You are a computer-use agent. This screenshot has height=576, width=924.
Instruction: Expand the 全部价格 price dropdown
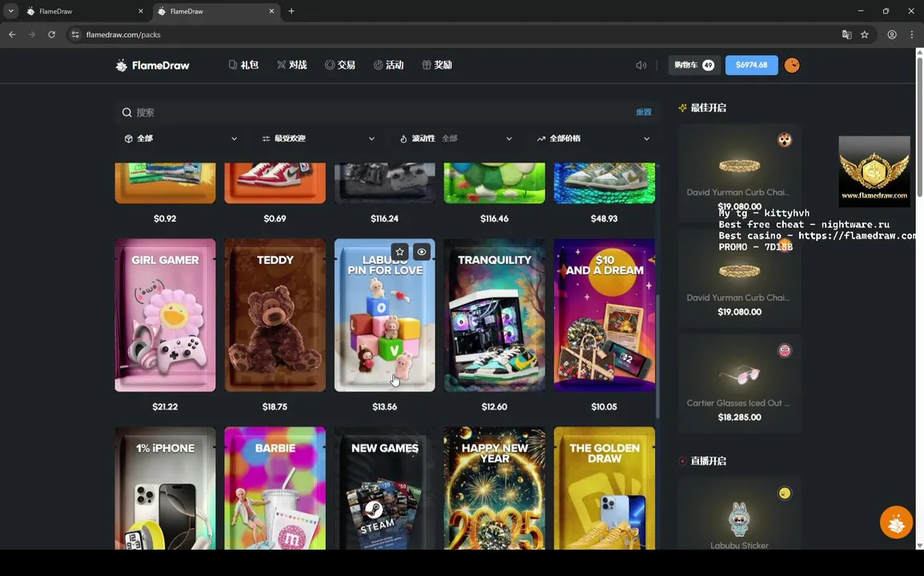coord(593,138)
